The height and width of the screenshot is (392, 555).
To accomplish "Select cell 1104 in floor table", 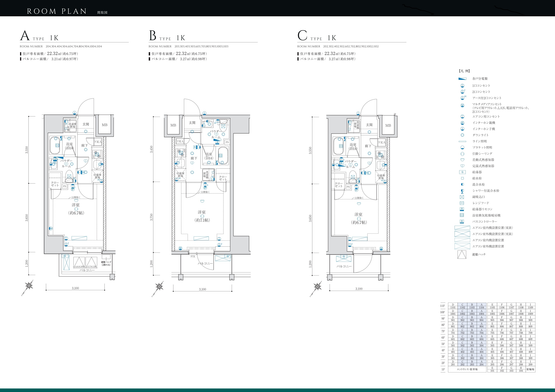I will [482, 307].
